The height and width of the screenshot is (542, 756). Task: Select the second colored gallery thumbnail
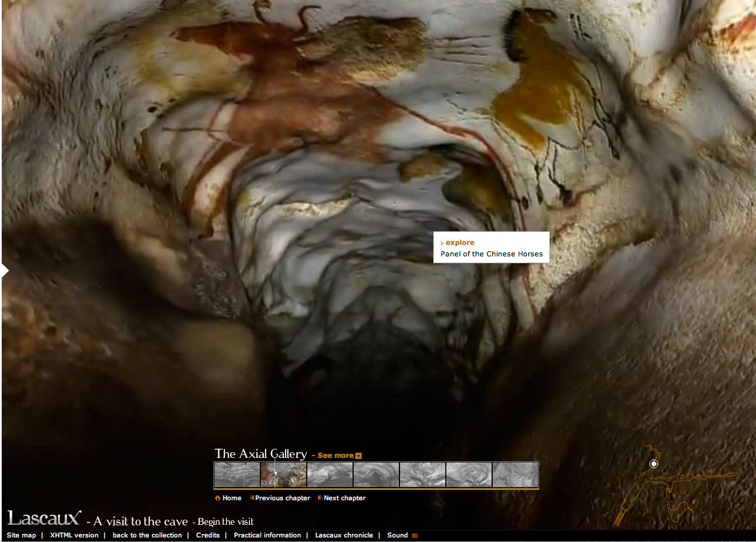pyautogui.click(x=283, y=475)
